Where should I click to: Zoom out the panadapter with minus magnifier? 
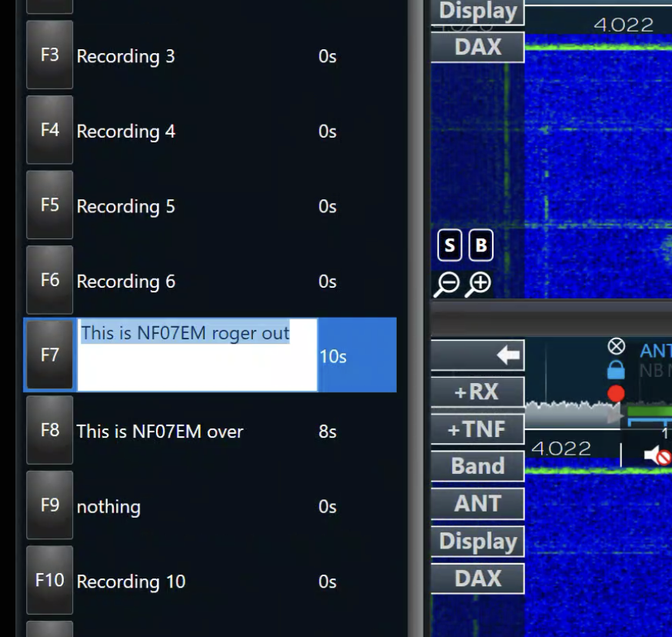447,284
